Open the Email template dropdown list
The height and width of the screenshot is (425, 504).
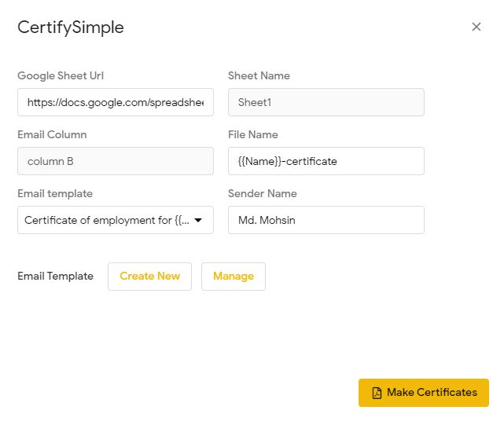coord(108,220)
